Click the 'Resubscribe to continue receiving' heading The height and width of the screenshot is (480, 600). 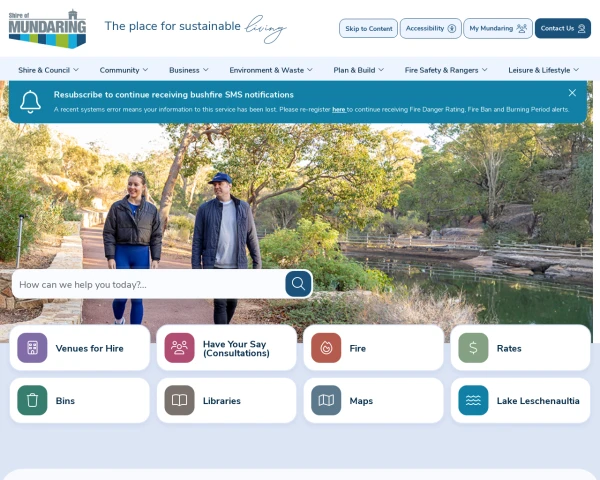coord(174,95)
